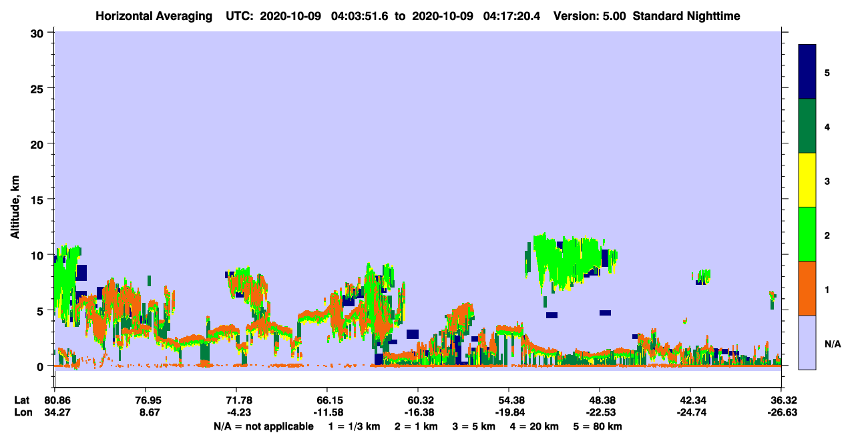Viewport: 868px width, 445px height.
Task: Click the 'Altitude, km' axis label
Action: coord(15,208)
